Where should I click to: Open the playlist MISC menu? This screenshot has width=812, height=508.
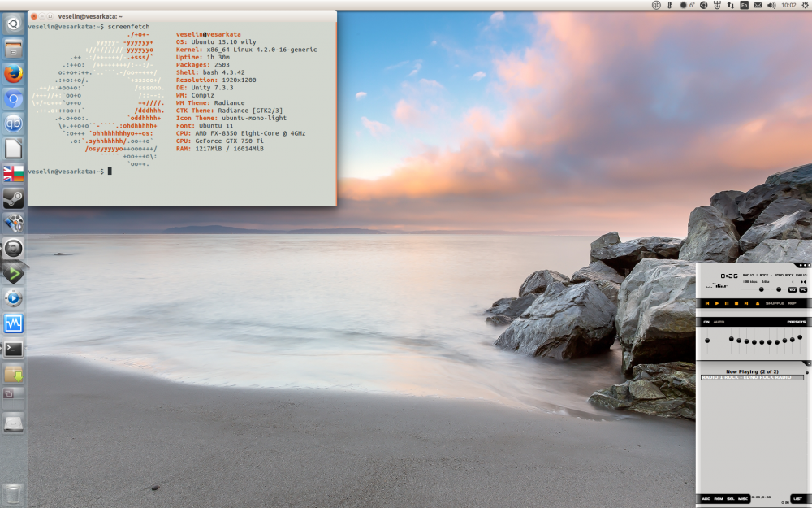pos(743,499)
